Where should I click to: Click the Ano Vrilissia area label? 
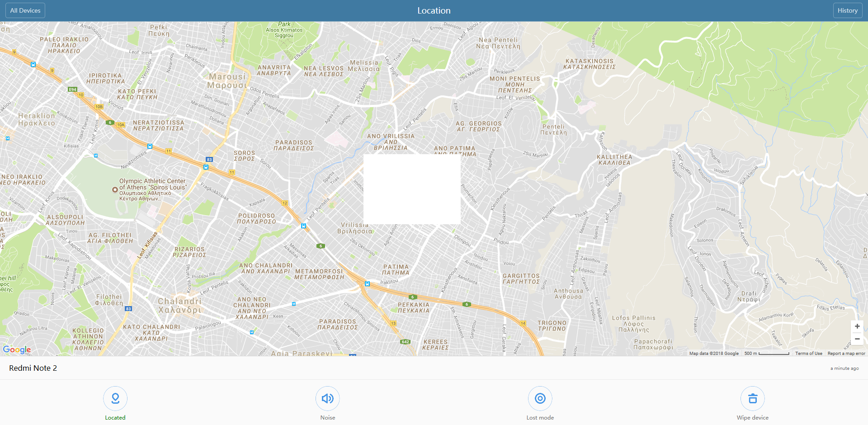pos(391,142)
